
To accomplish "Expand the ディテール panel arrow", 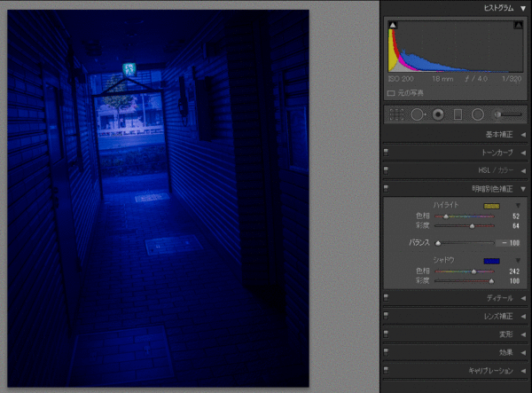I will tap(523, 298).
